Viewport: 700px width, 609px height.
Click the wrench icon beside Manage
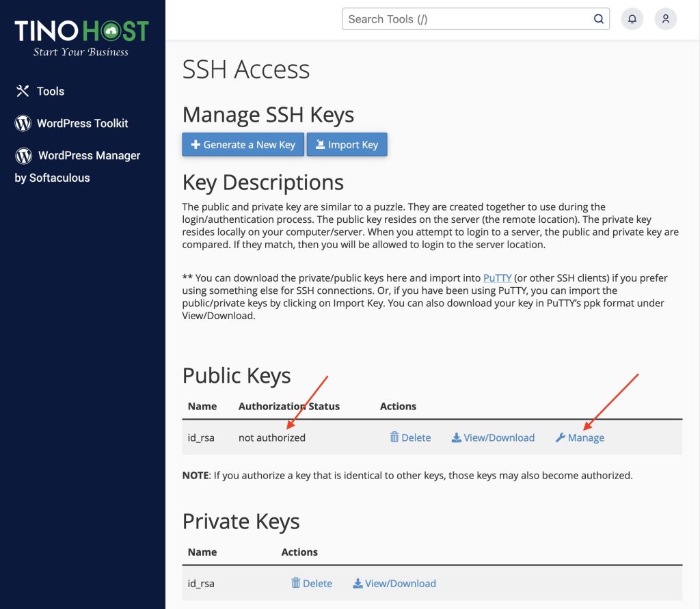[x=561, y=437]
